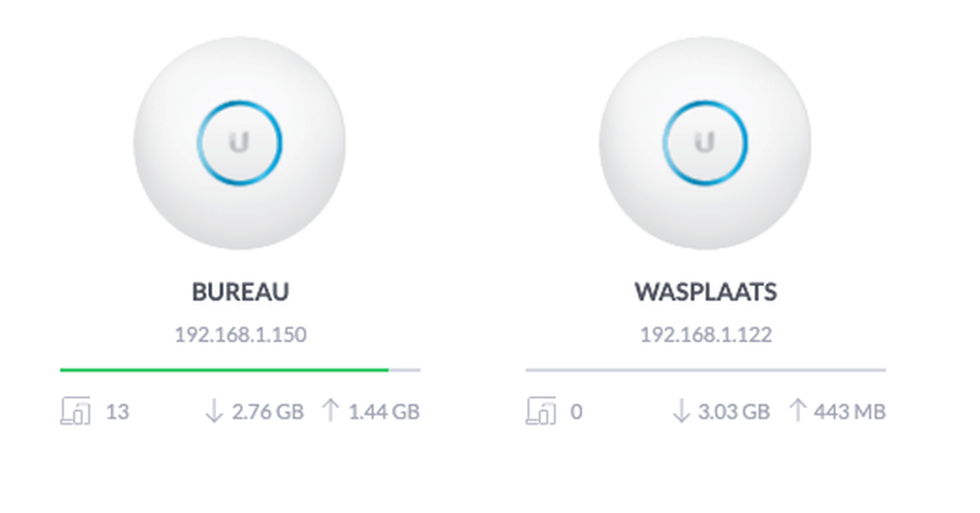Open the WASPLAATS device name label

[x=705, y=292]
